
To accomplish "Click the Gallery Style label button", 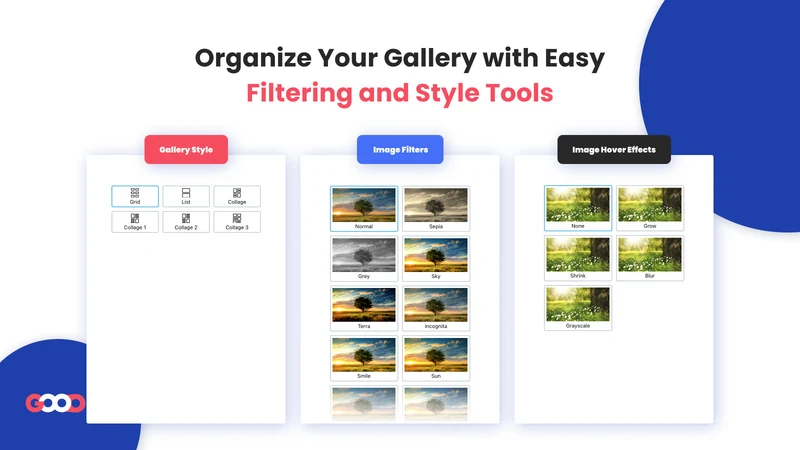I will (x=186, y=149).
